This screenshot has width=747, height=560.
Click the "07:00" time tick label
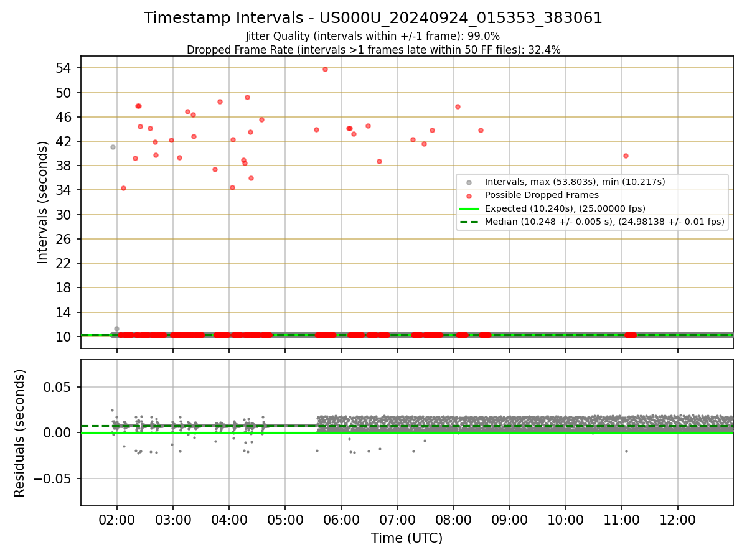(397, 520)
